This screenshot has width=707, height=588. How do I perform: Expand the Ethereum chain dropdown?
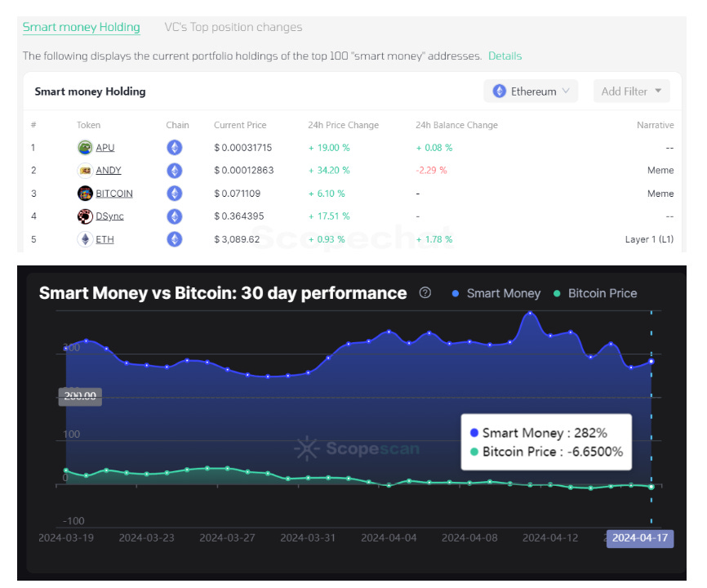[x=531, y=91]
